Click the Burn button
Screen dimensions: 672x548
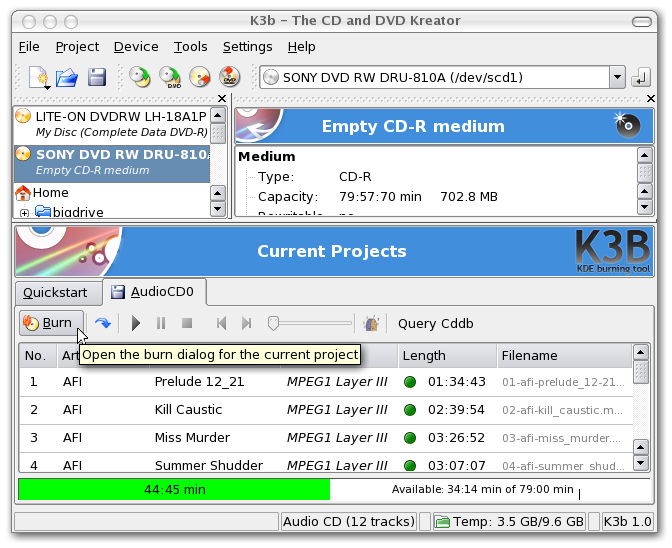coord(51,323)
